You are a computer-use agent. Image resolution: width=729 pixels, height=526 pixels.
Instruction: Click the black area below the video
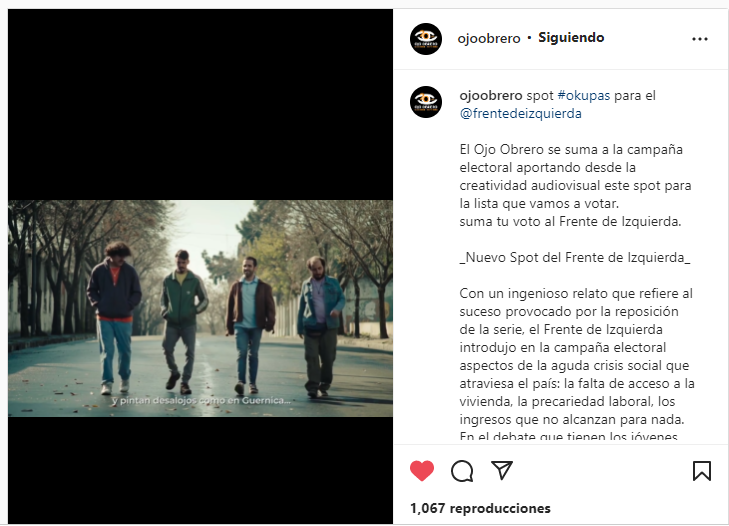point(200,470)
